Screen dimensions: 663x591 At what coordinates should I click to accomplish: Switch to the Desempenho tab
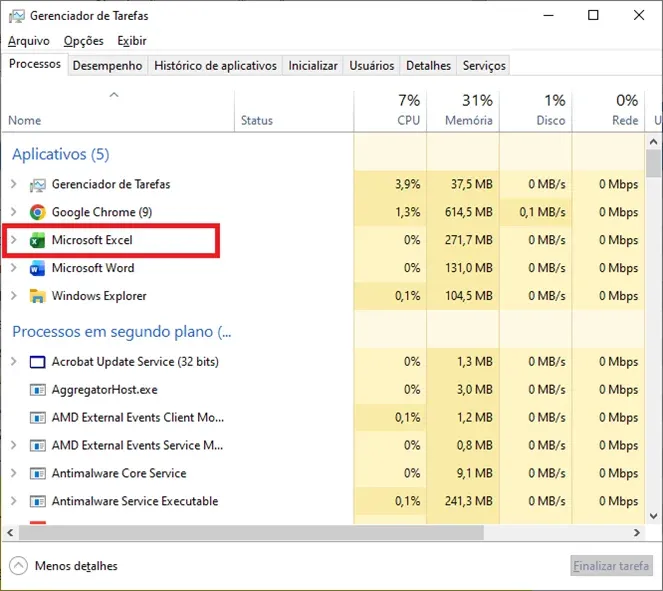107,66
